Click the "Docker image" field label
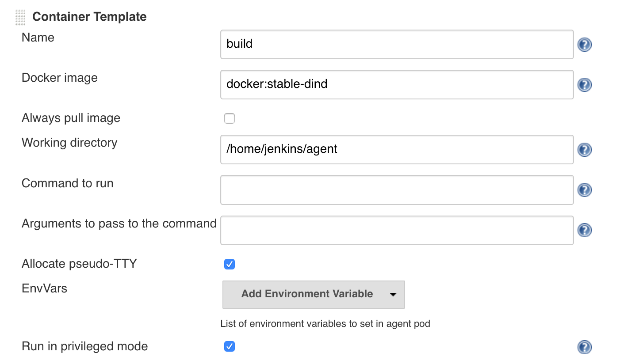 [60, 78]
